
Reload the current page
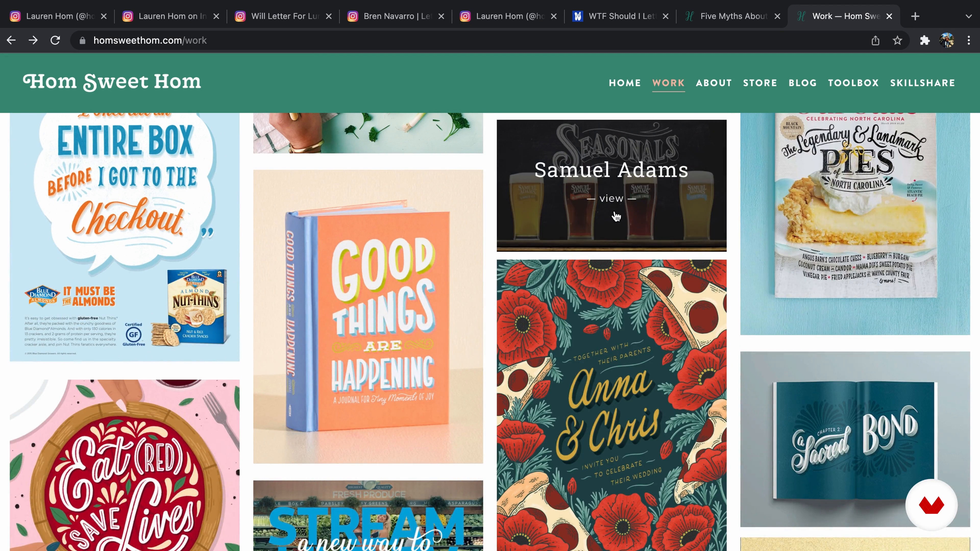tap(55, 40)
